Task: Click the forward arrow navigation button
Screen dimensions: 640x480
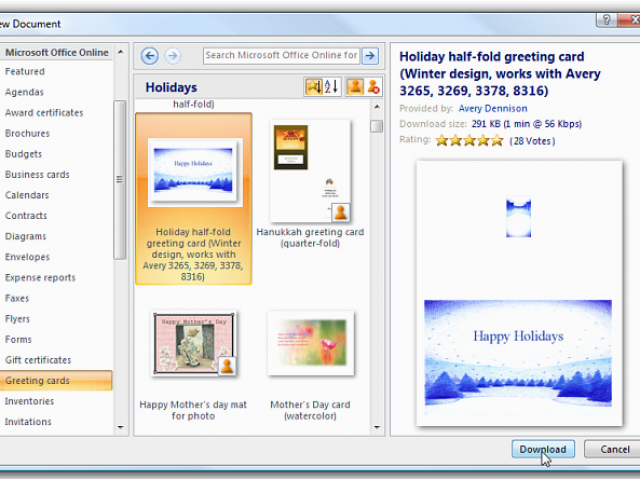Action: [173, 56]
